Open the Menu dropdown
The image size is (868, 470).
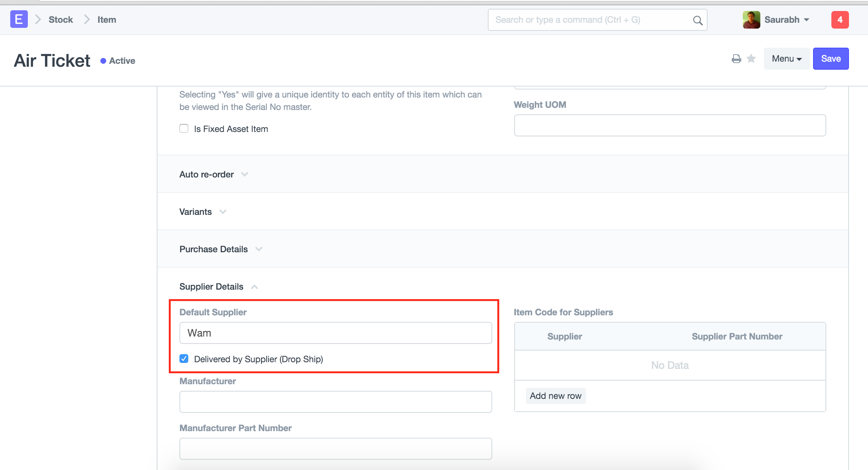coord(786,59)
